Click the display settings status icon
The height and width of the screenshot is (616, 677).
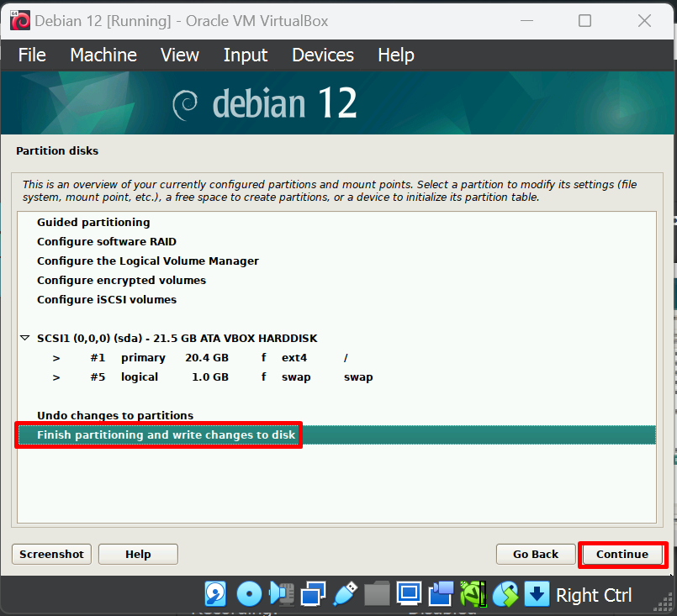409,594
